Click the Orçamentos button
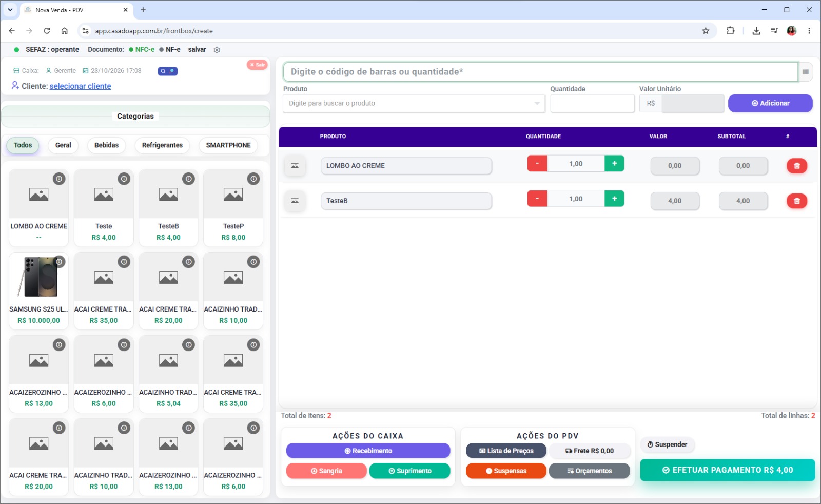Image resolution: width=821 pixels, height=504 pixels. coord(589,471)
